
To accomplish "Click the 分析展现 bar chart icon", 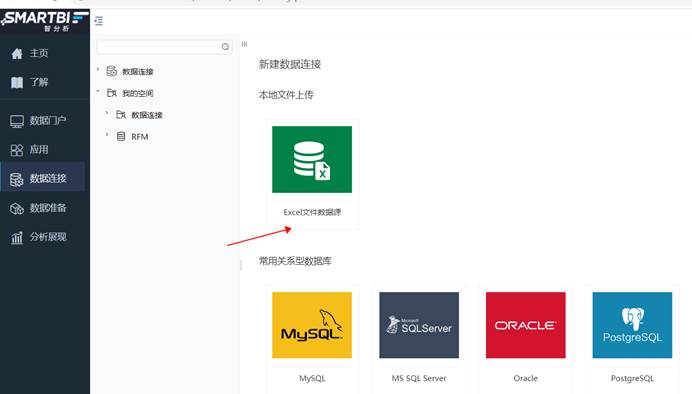I will coord(17,238).
